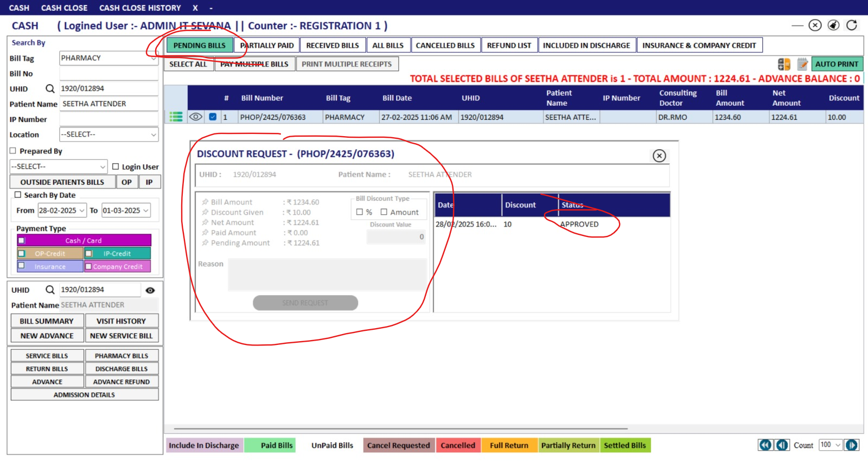The image size is (868, 461).
Task: Open the notepad edit icon
Action: click(802, 65)
